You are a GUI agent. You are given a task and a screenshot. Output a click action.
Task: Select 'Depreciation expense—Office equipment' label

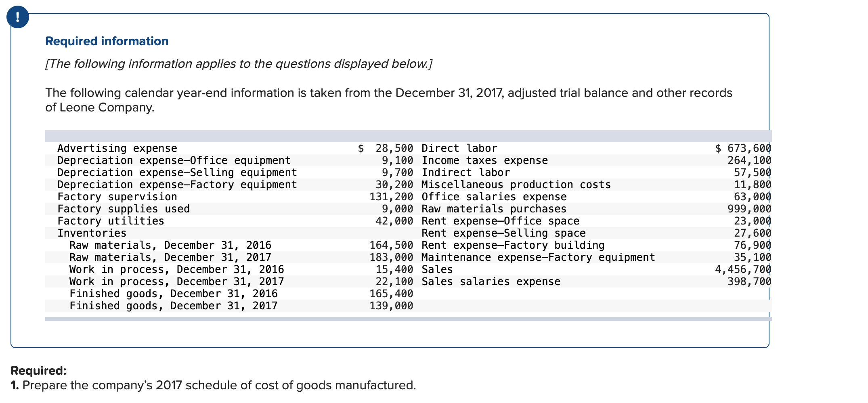[x=174, y=160]
